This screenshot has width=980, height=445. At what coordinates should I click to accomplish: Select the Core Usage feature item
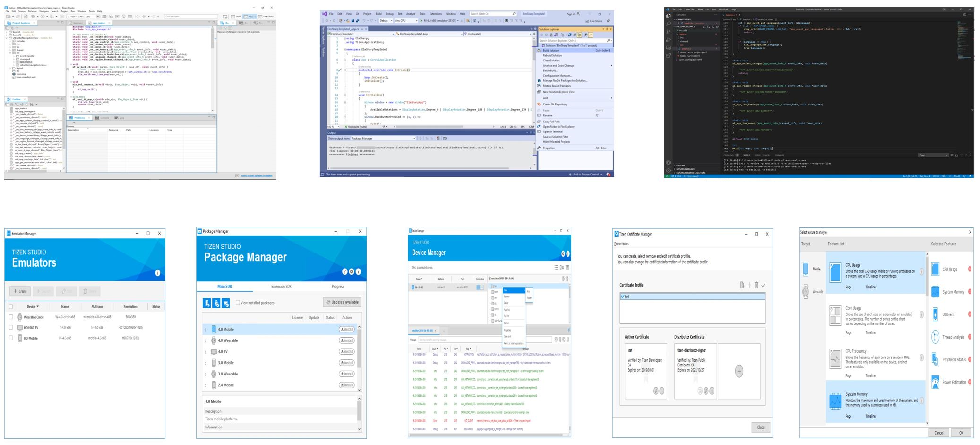pyautogui.click(x=876, y=315)
